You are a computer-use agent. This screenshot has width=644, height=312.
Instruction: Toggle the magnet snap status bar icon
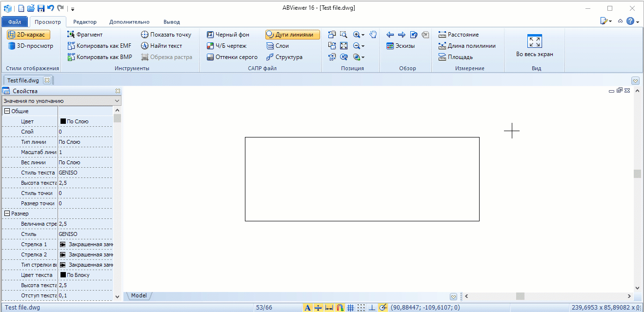(340, 308)
